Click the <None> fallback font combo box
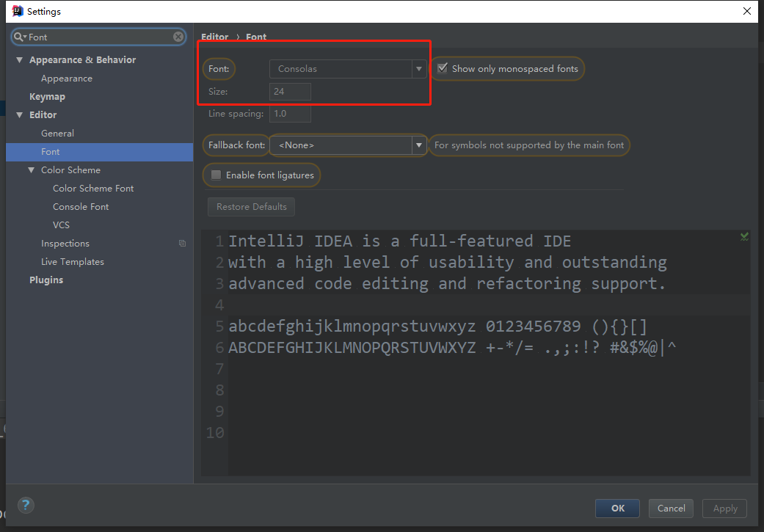The image size is (764, 532). tap(348, 145)
